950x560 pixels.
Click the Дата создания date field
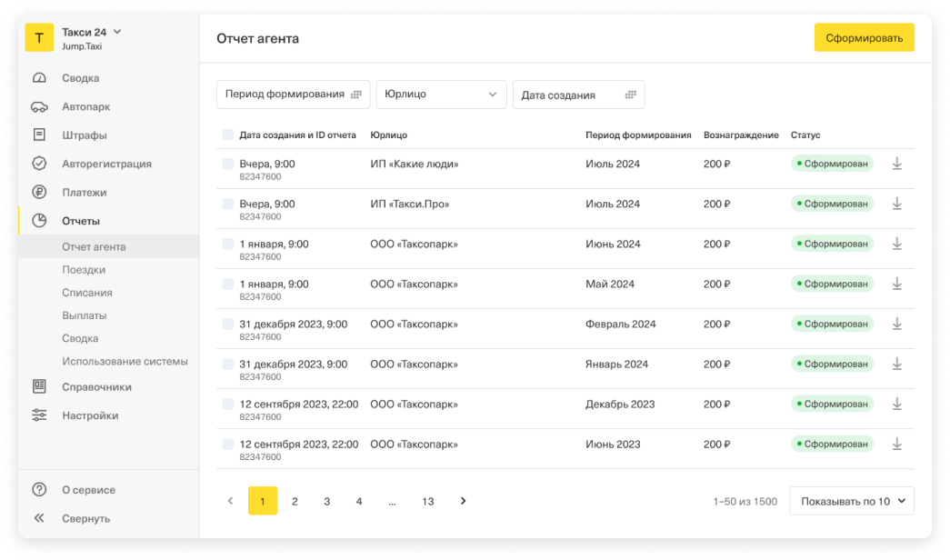(578, 95)
